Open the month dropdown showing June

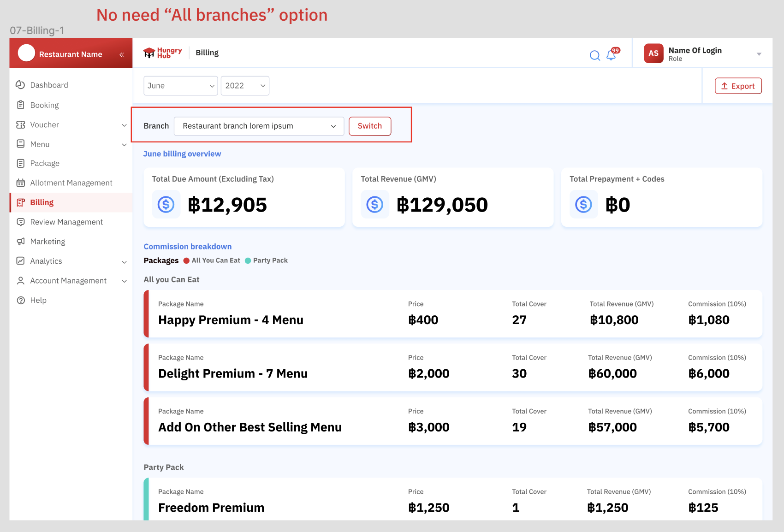coord(180,86)
